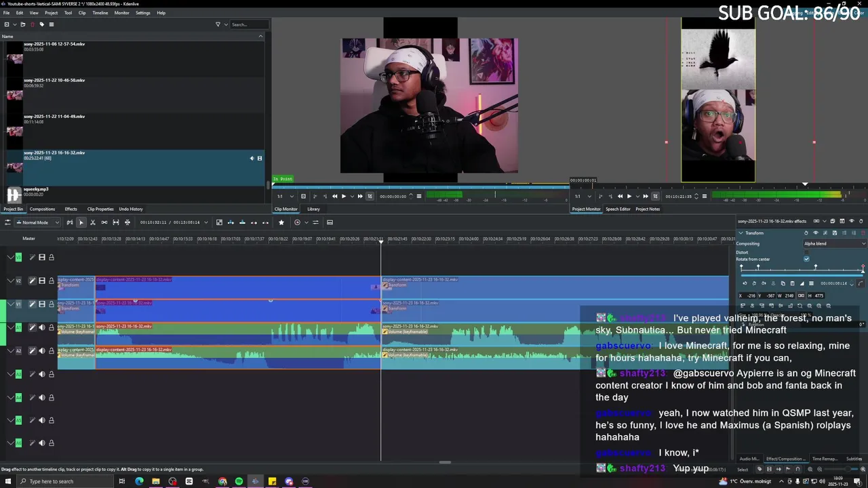Select the razor (cut) tool in timeline toolbar

tap(92, 222)
